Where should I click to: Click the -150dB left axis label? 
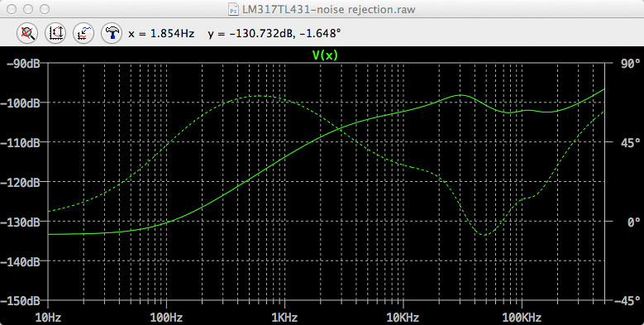pyautogui.click(x=20, y=301)
